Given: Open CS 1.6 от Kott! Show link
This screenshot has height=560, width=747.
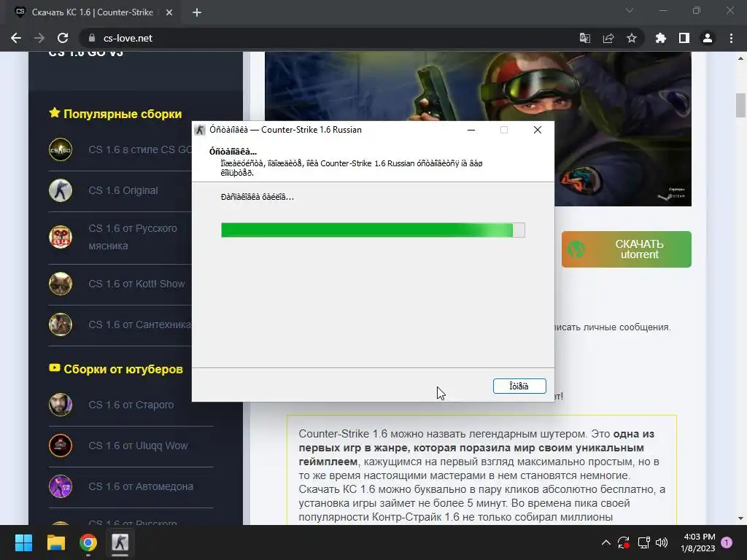Looking at the screenshot, I should coord(136,284).
